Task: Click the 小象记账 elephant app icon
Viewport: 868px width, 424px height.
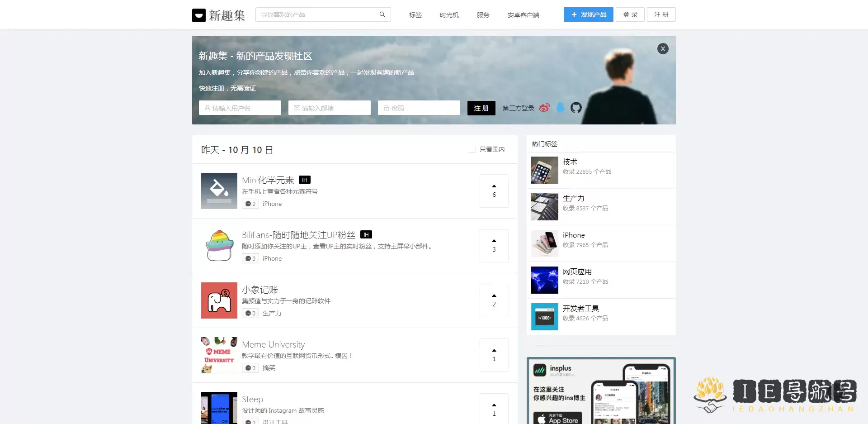Action: pos(219,300)
